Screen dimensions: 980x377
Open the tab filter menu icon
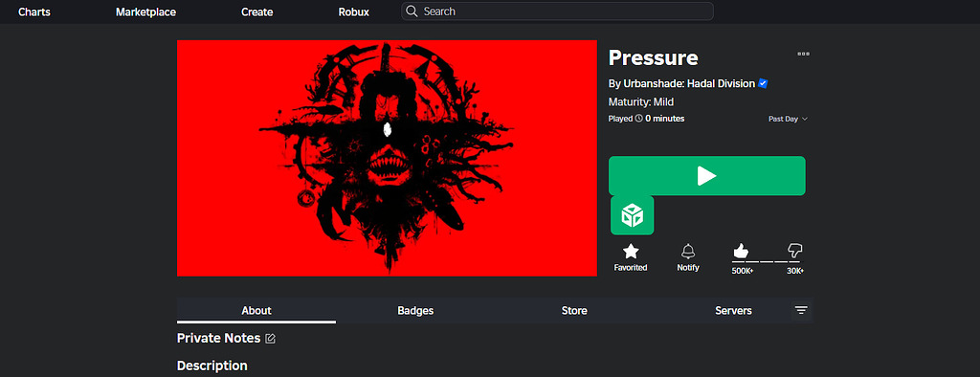pyautogui.click(x=801, y=311)
